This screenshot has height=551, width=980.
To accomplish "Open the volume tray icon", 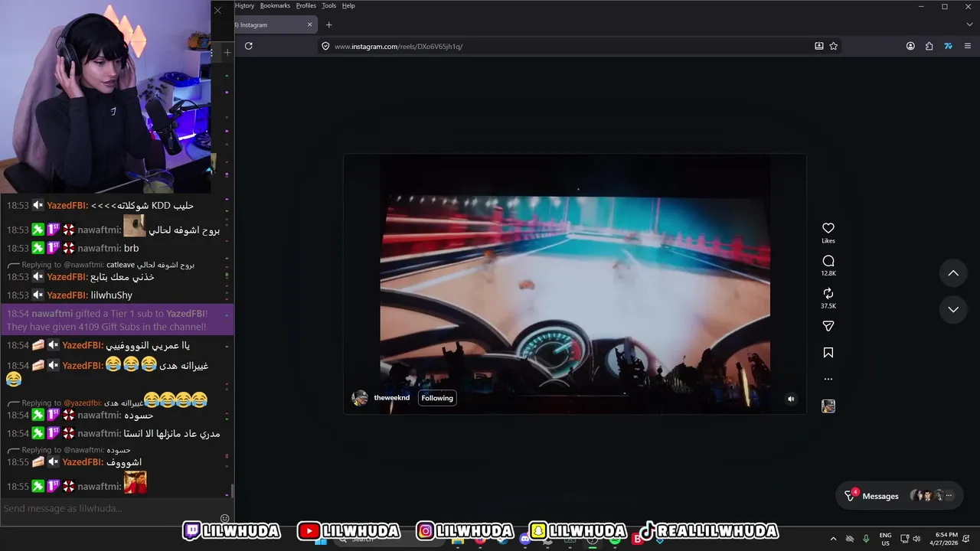I will (916, 539).
